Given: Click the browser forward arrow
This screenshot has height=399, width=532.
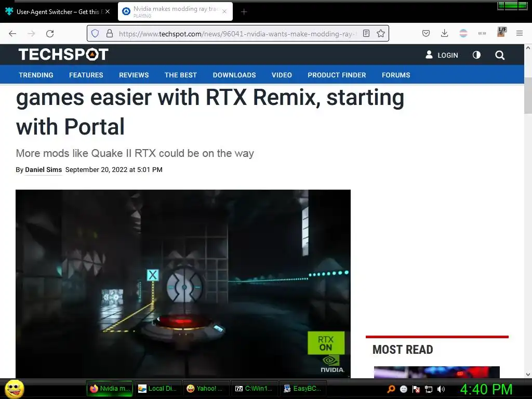Looking at the screenshot, I should (x=31, y=33).
